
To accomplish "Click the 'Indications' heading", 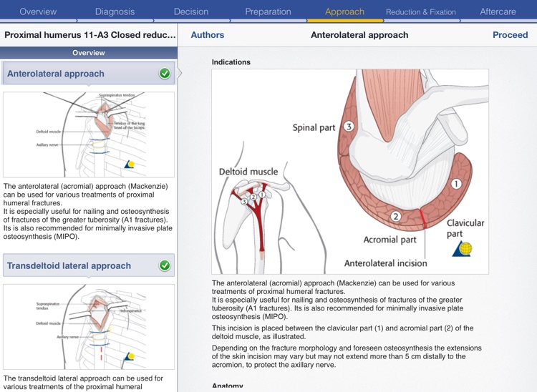I will [231, 62].
